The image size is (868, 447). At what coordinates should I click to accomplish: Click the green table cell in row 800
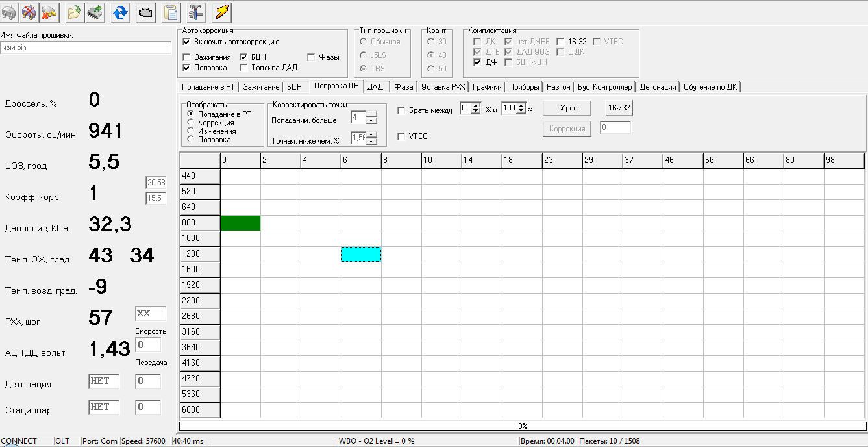(x=240, y=223)
